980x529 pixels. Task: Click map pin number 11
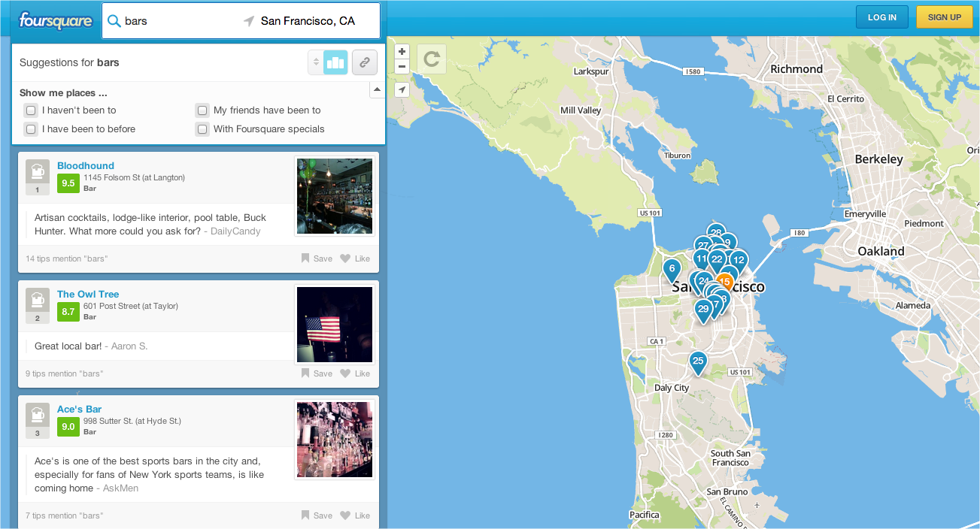[x=700, y=259]
